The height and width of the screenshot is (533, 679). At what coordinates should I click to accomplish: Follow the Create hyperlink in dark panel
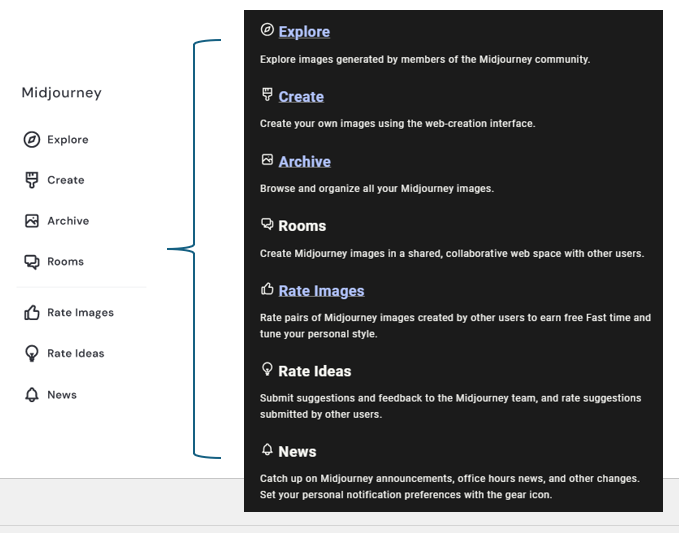point(301,97)
